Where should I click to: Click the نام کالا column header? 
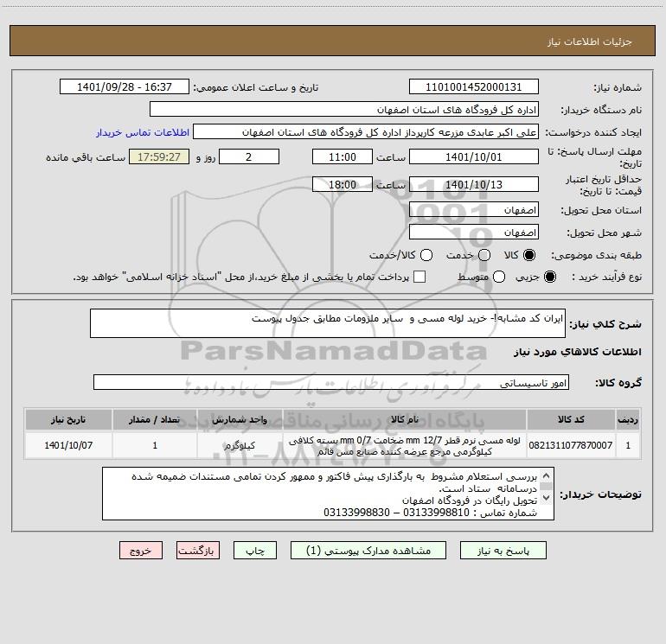tap(405, 419)
